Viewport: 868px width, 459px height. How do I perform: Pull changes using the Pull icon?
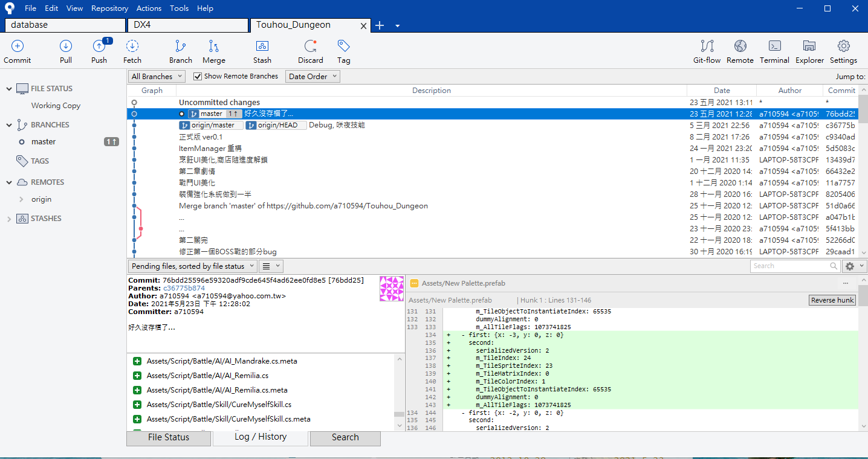66,46
